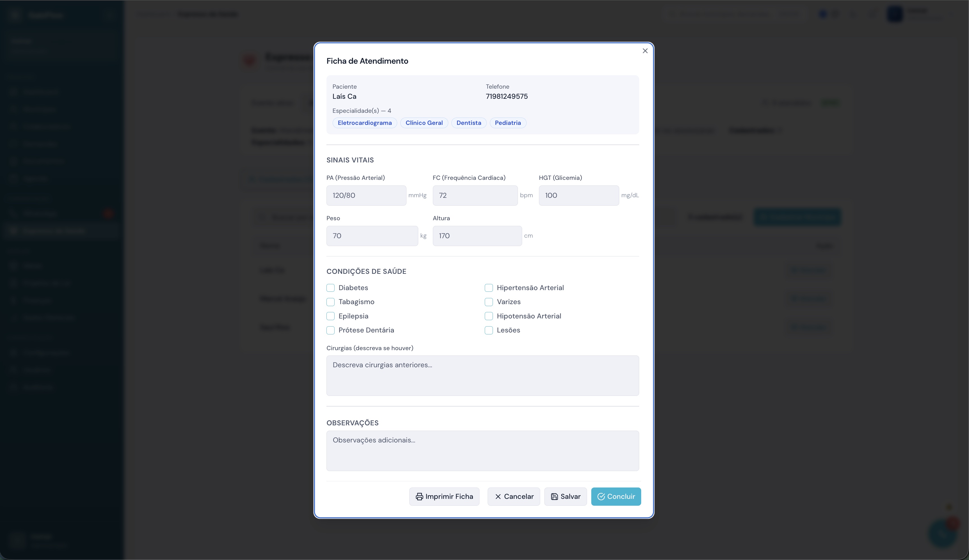969x560 pixels.
Task: Check the Tabagismo checkbox
Action: click(330, 302)
